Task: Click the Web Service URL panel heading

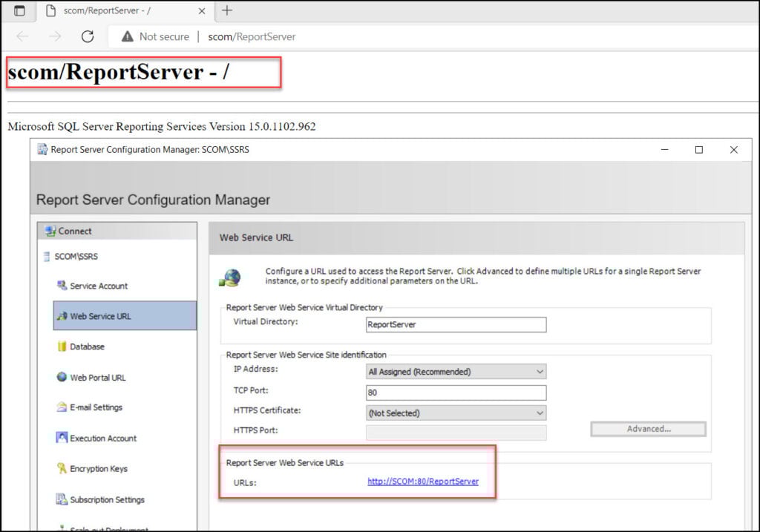Action: [x=256, y=237]
